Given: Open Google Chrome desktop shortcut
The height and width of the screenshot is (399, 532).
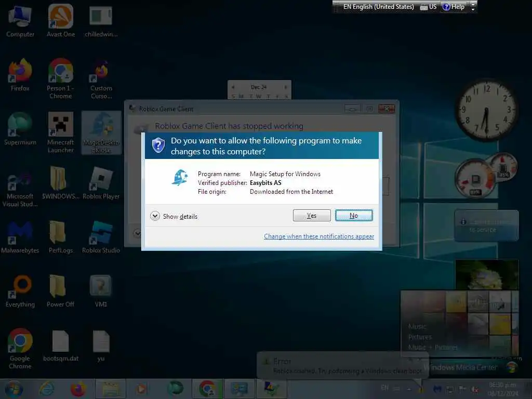Looking at the screenshot, I should coord(20,349).
